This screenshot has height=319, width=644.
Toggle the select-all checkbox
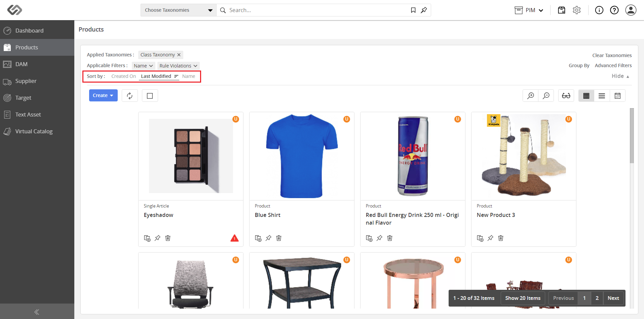150,96
